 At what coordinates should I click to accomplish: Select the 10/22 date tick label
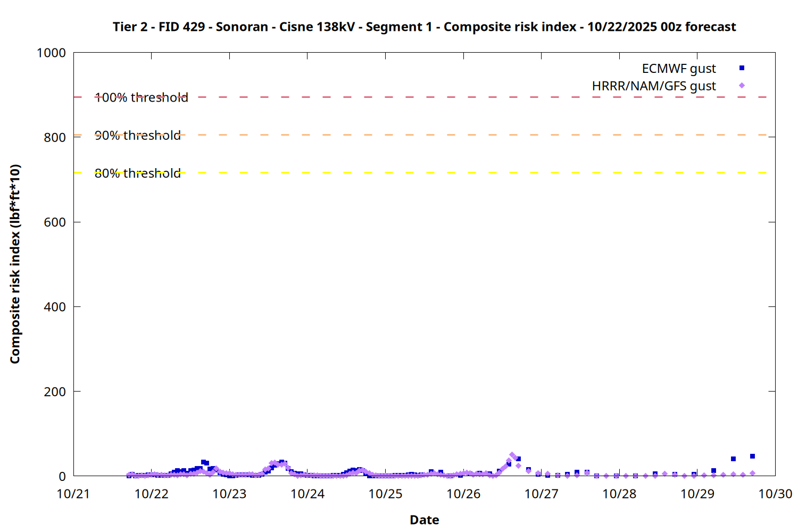tap(151, 494)
